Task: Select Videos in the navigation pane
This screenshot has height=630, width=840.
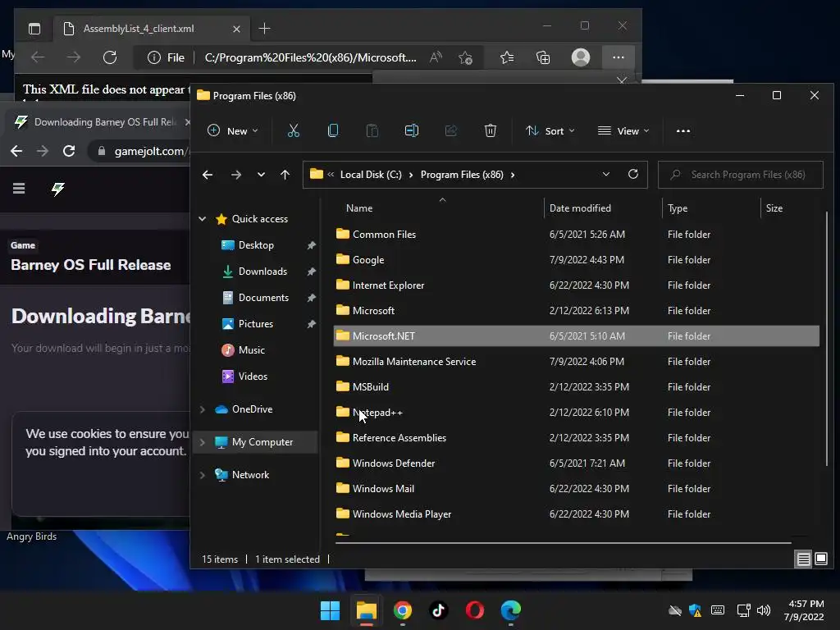Action: (253, 377)
